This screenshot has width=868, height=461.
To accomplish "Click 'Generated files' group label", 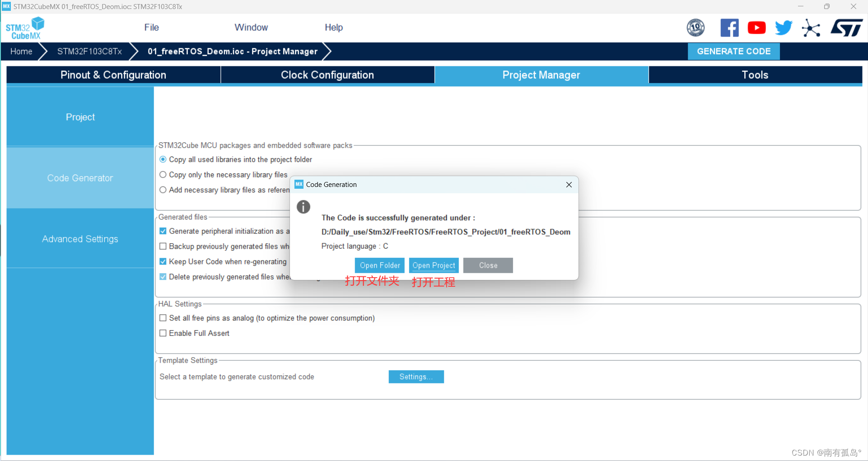I will coord(183,217).
